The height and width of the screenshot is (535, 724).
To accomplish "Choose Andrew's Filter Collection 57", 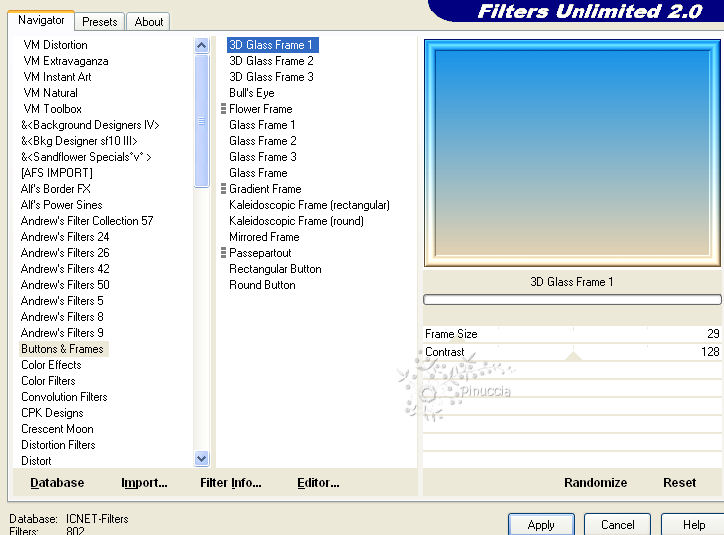I will (87, 221).
